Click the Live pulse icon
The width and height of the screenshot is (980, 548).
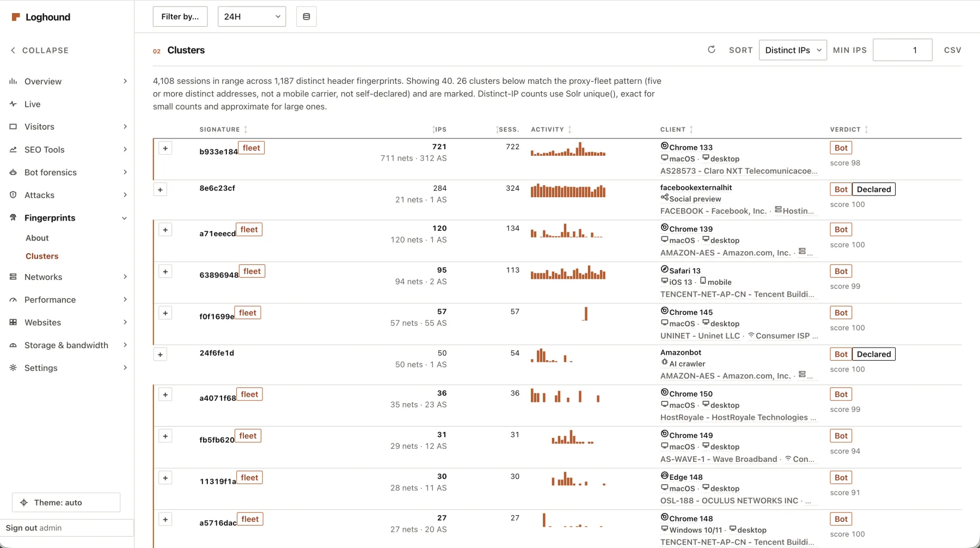coord(13,104)
